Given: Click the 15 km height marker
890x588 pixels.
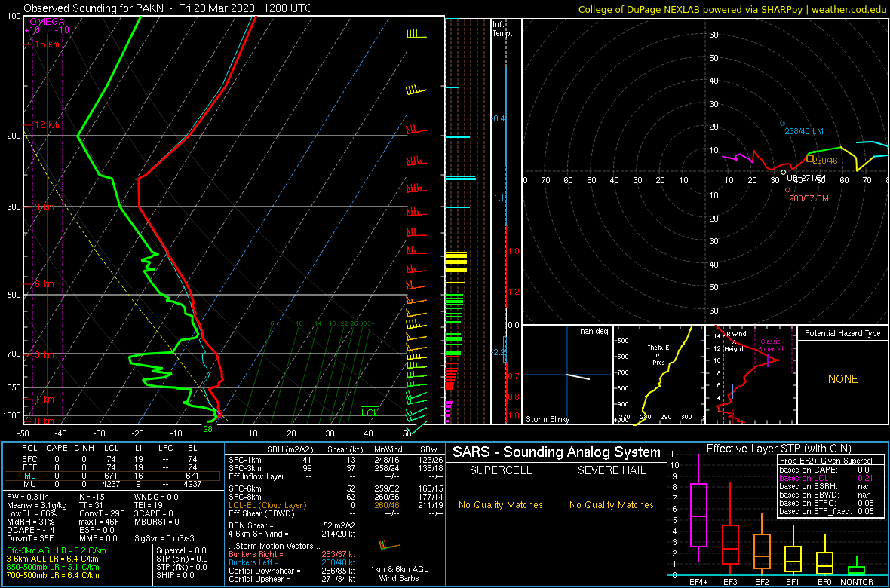Looking at the screenshot, I should pyautogui.click(x=47, y=44).
